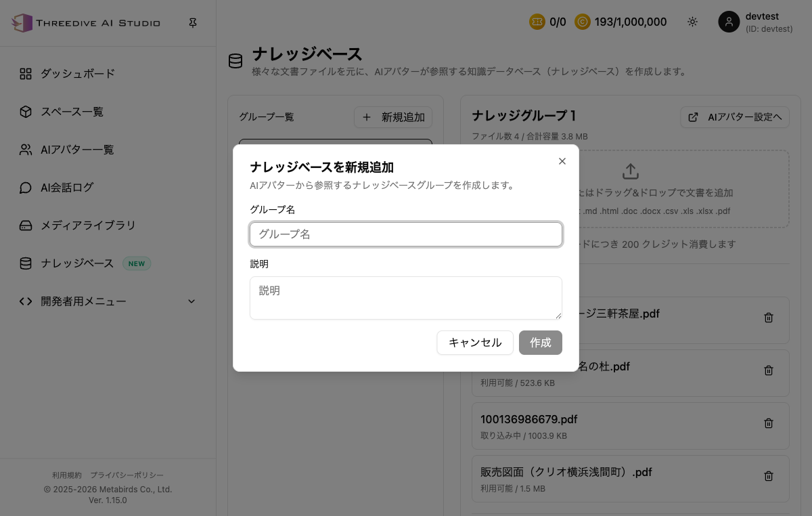Click the キャンセル button
This screenshot has width=812, height=516.
[x=475, y=343]
